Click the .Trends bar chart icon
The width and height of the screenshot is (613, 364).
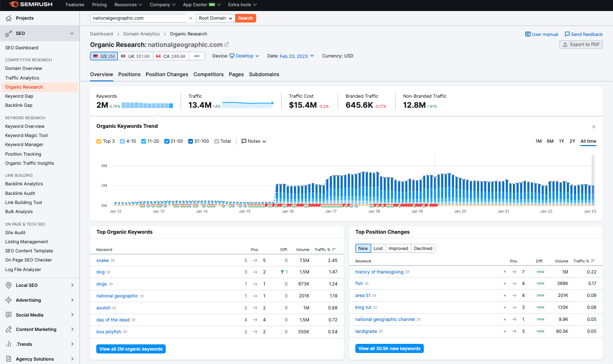tap(9, 344)
